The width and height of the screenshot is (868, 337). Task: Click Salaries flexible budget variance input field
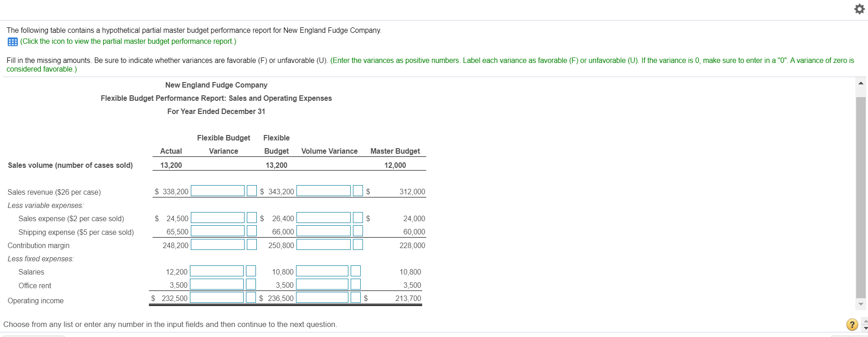217,271
